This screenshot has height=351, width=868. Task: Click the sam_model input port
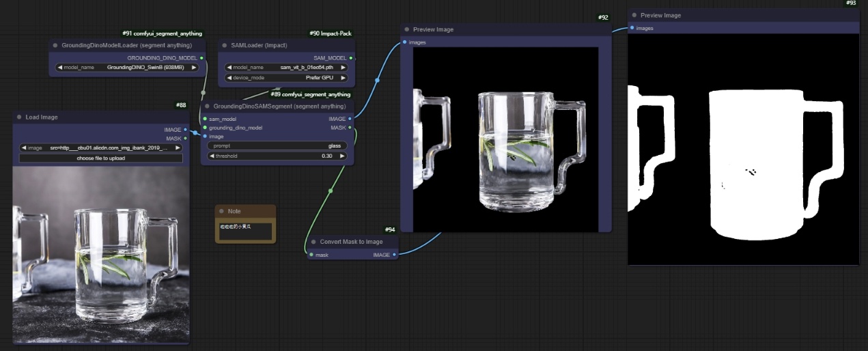point(205,119)
